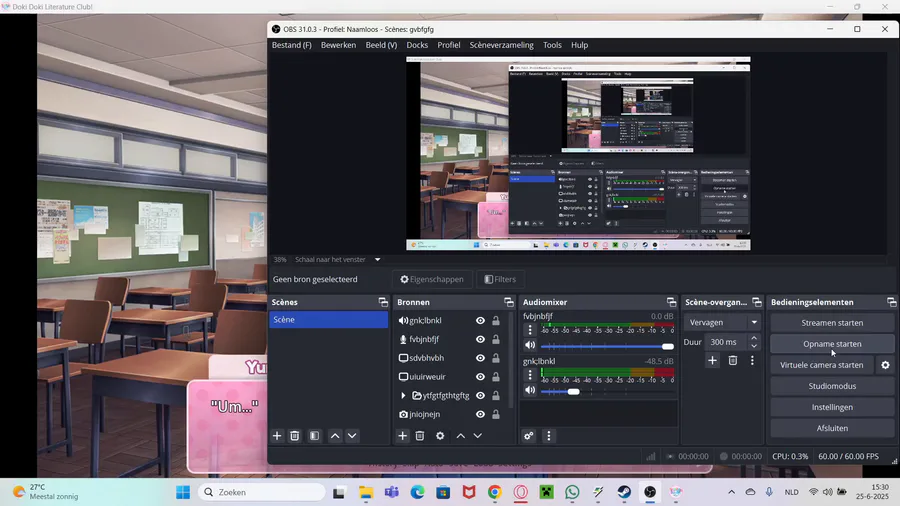Click Afsluiten to exit OBS

[x=832, y=429]
